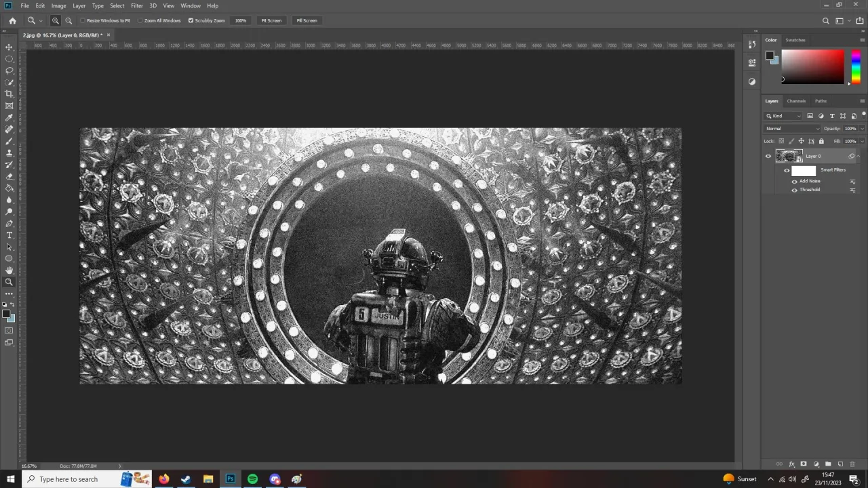Open the Filter menu
Screen dimensions: 868x488
[x=136, y=5]
